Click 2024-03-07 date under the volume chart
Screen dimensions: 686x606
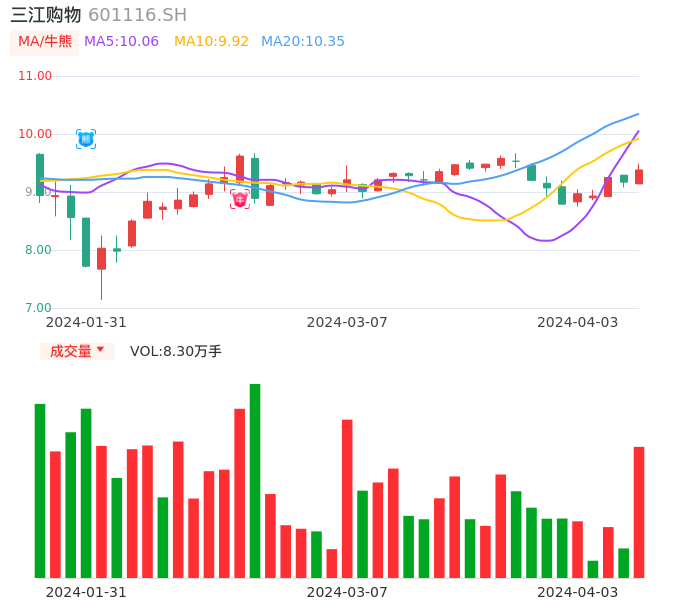[x=347, y=592]
